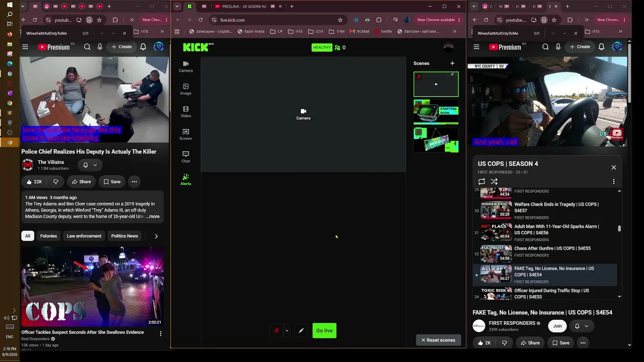Select the All filter chip

coord(28,236)
